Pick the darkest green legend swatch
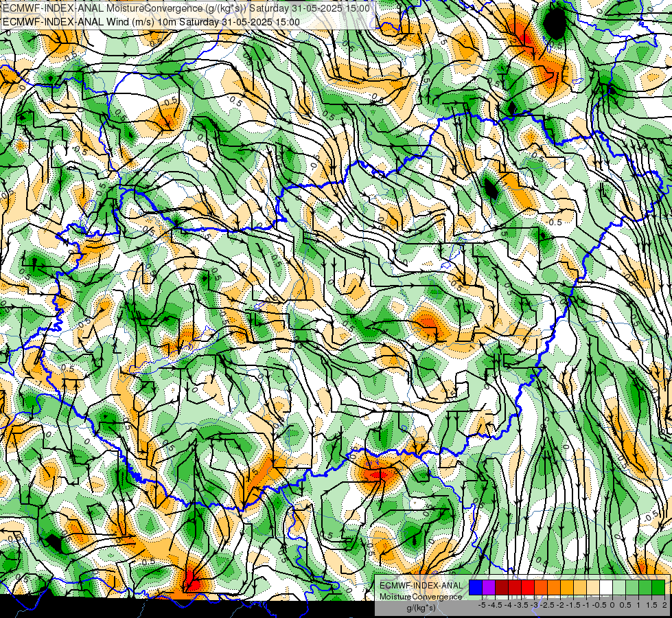Image resolution: width=672 pixels, height=618 pixels. pyautogui.click(x=658, y=587)
